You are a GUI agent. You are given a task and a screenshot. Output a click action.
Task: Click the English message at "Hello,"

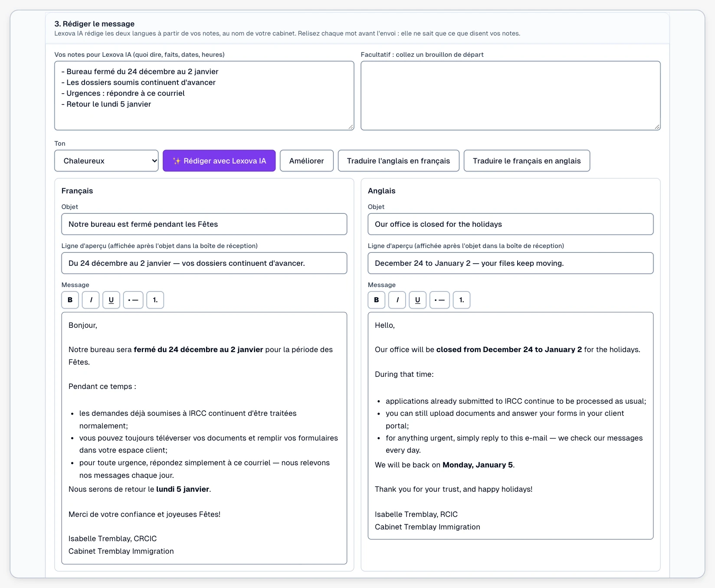[x=385, y=325]
